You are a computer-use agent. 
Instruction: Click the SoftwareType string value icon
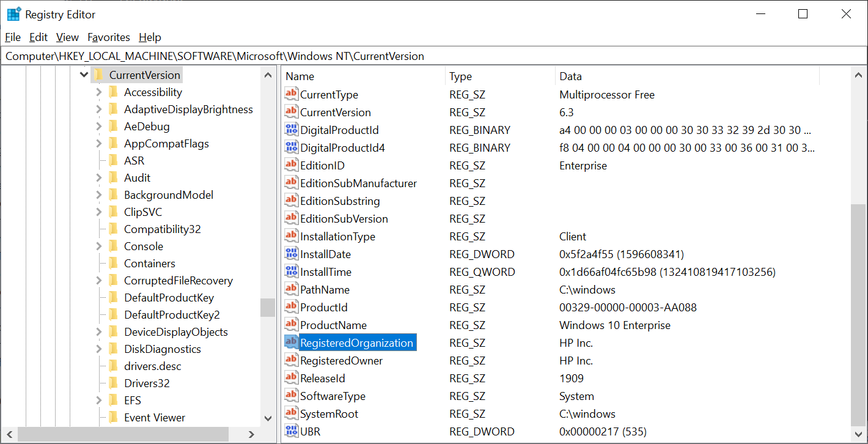coord(292,396)
